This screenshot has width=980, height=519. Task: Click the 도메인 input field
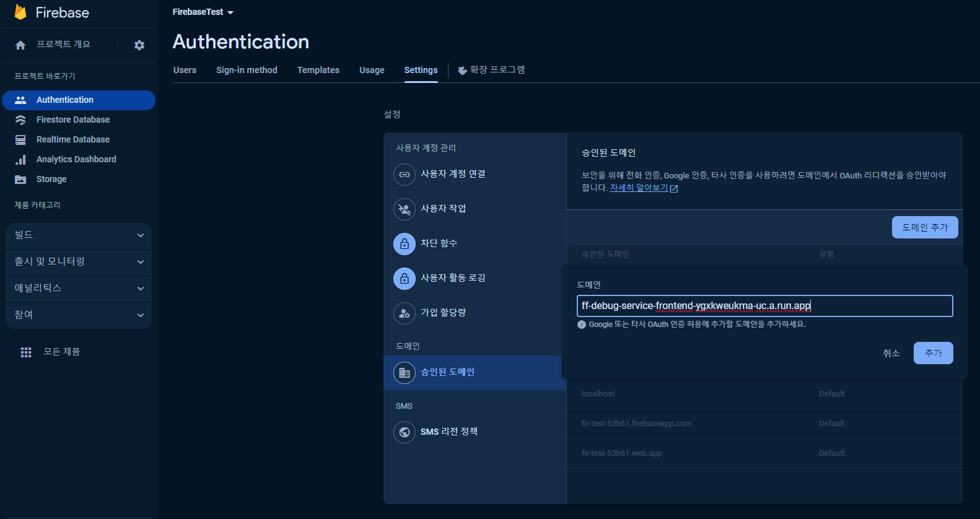tap(765, 306)
